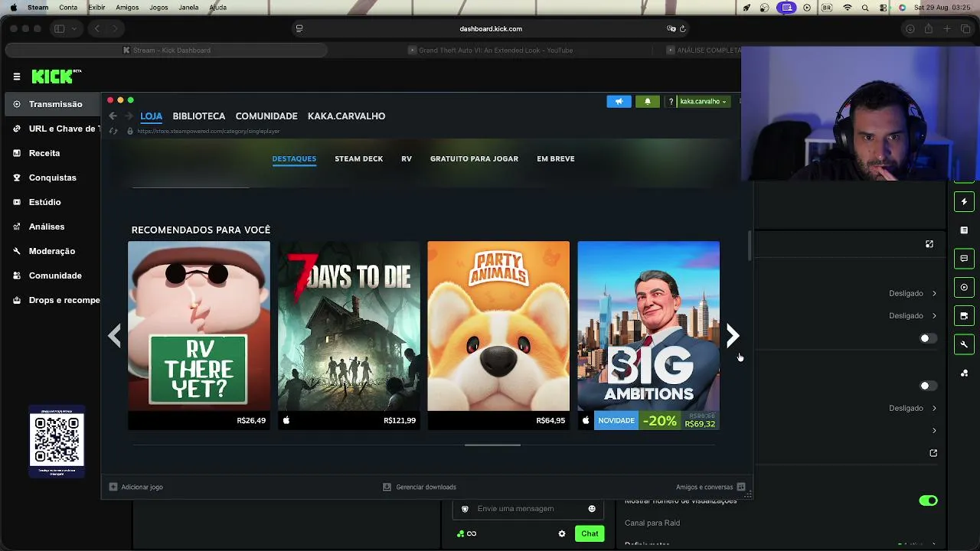Viewport: 980px width, 551px height.
Task: Select the RV store tab
Action: tap(407, 159)
